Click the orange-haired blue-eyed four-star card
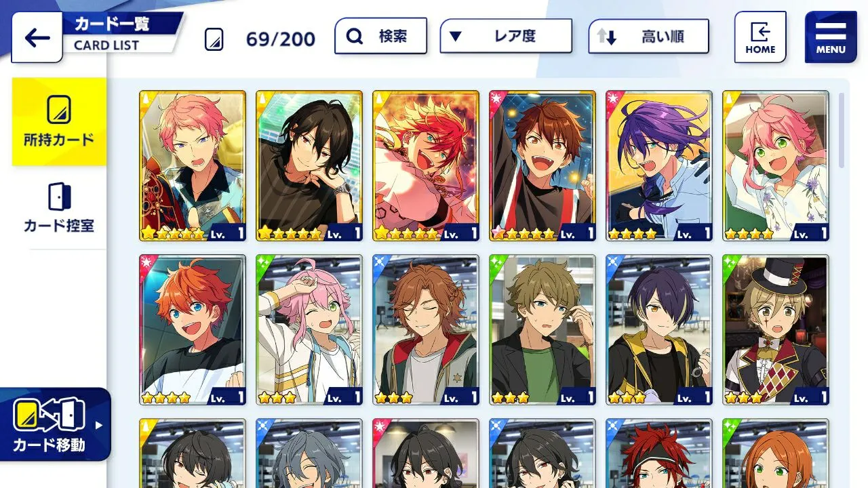The image size is (868, 488). (x=193, y=330)
